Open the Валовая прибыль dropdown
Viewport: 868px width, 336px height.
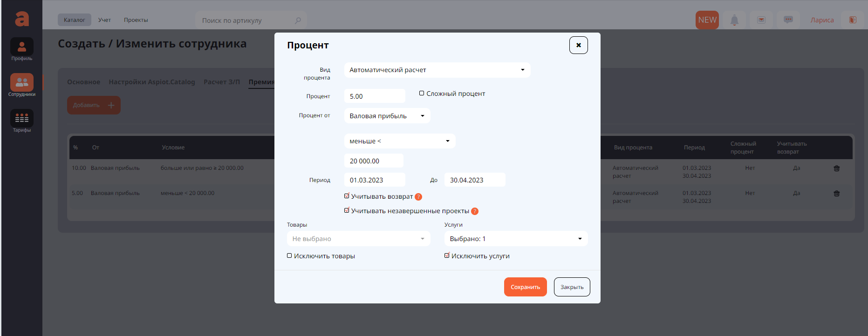coord(387,116)
